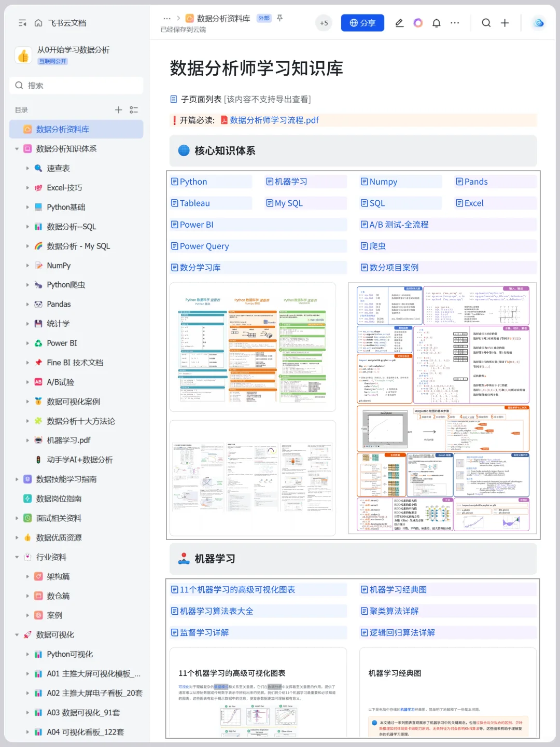Open Python爬虫 page in sidebar
The height and width of the screenshot is (747, 560).
(66, 285)
